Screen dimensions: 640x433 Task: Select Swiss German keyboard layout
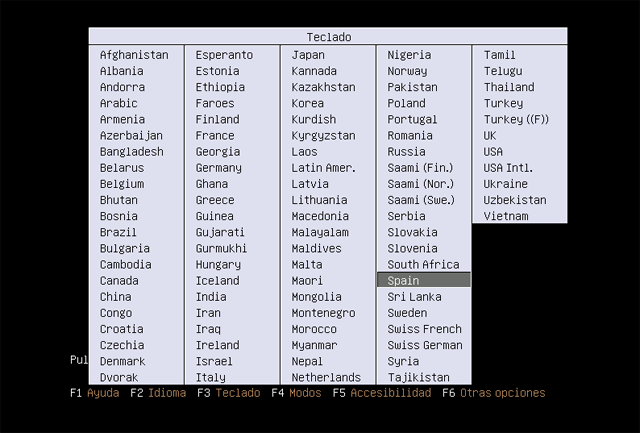(424, 345)
